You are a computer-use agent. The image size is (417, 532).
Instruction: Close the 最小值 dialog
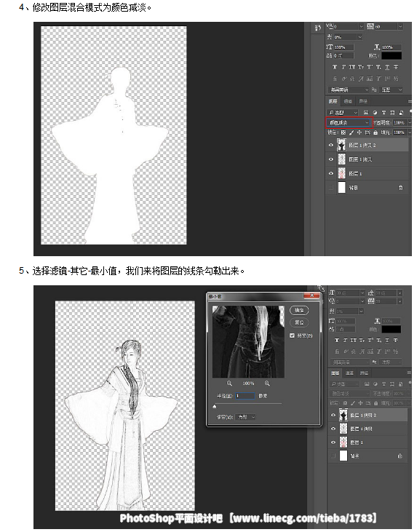[311, 296]
